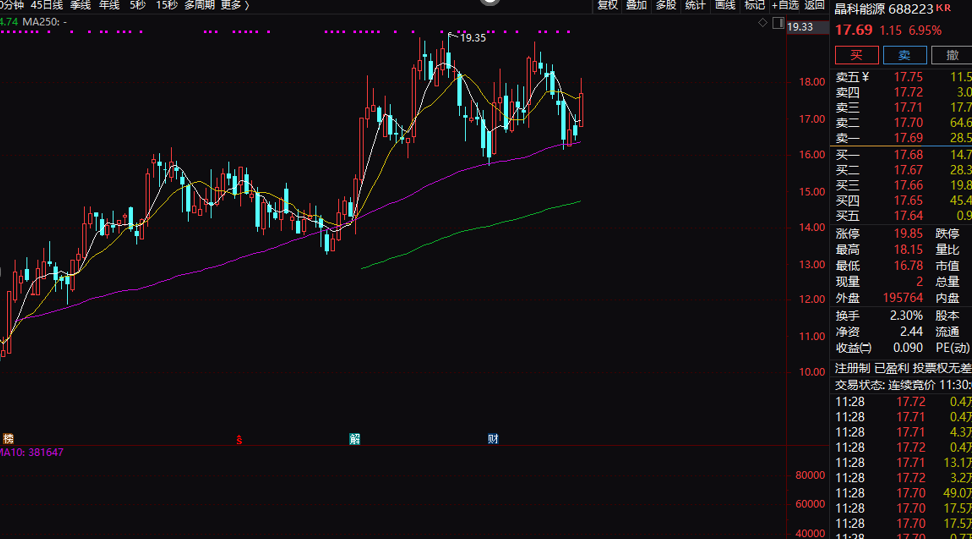Open the 画线 drawing tools

[x=725, y=5]
